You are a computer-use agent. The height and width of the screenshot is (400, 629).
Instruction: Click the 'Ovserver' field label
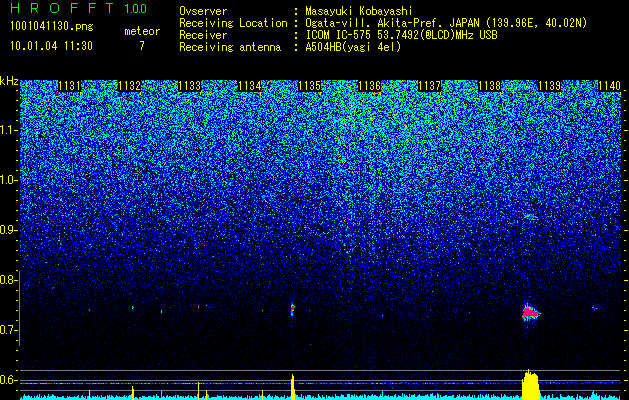(203, 11)
